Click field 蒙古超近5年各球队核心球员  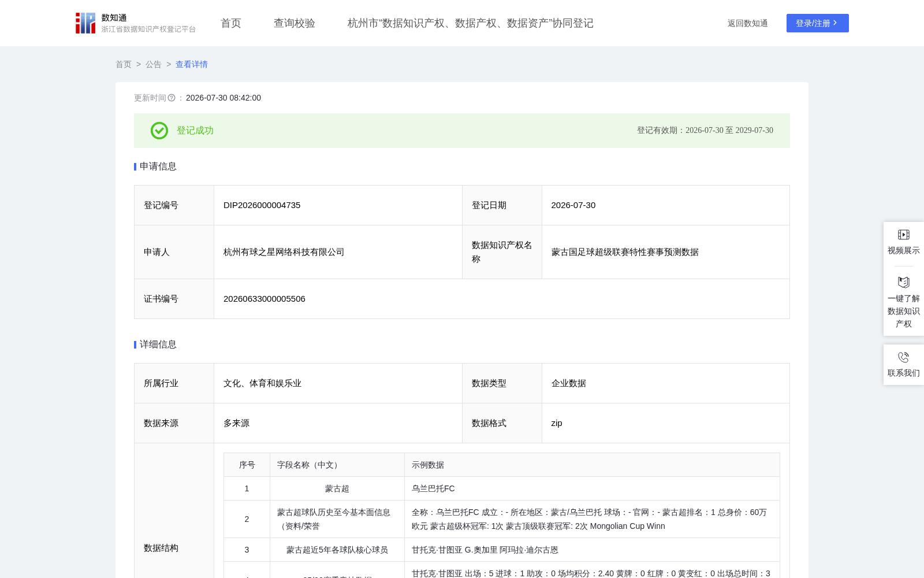(337, 550)
